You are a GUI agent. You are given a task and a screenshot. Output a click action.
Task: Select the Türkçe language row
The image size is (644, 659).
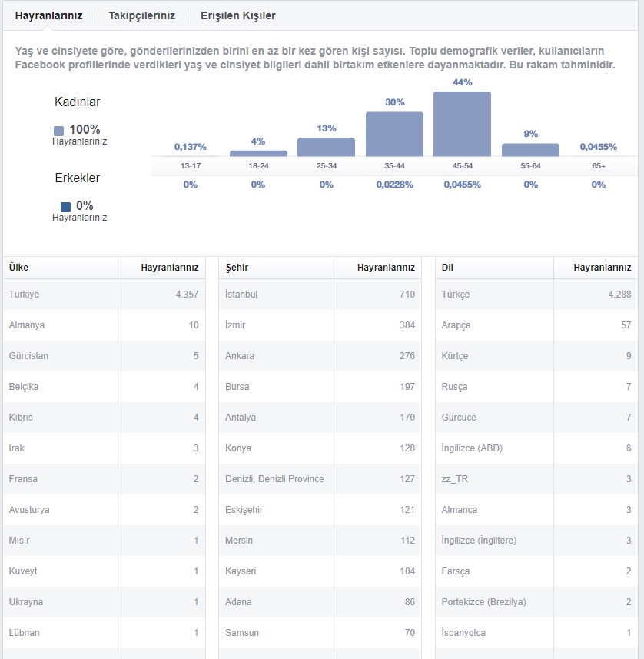point(536,295)
